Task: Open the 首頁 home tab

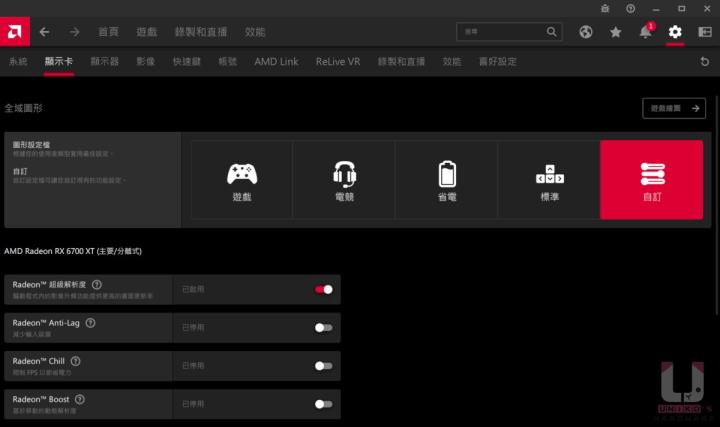Action: pyautogui.click(x=108, y=32)
